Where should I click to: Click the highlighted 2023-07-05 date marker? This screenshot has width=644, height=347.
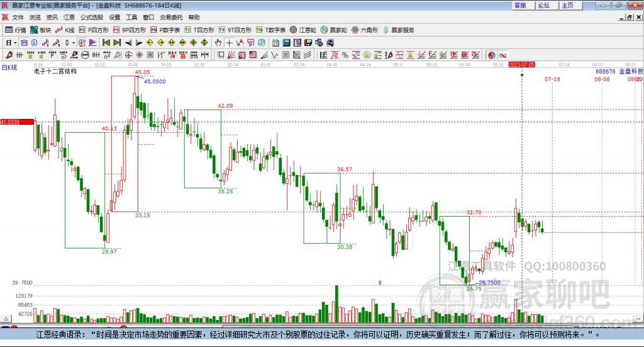pos(521,65)
